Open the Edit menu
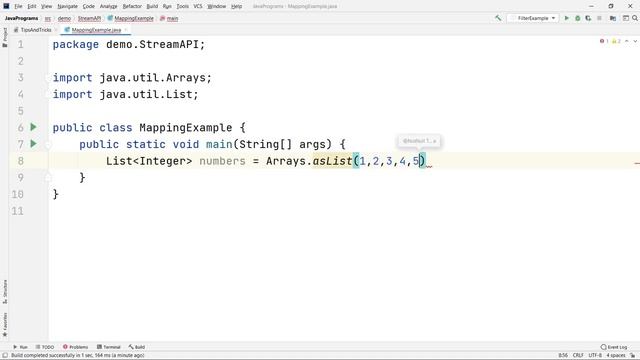 [x=32, y=6]
